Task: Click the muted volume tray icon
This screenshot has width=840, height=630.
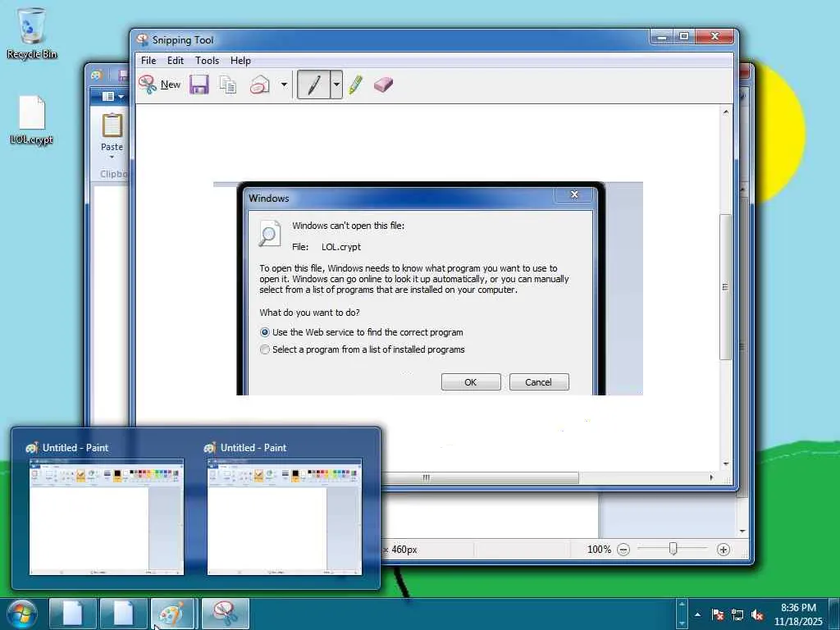Action: 757,614
